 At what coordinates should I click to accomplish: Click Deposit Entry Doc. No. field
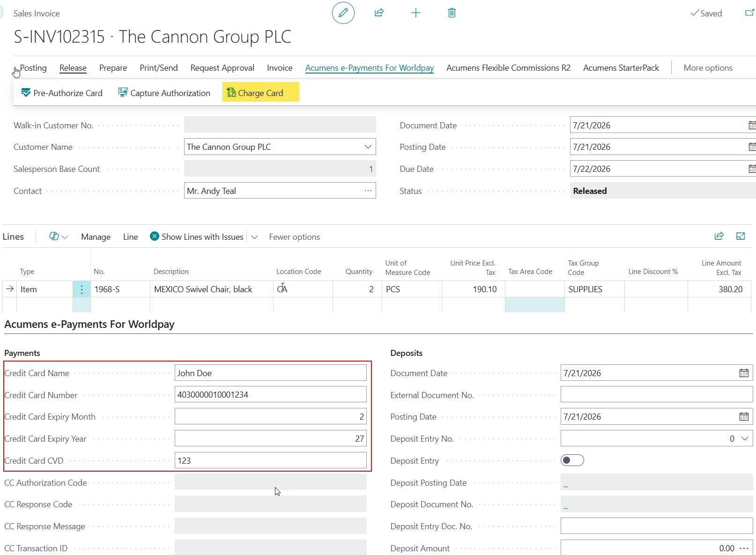coord(657,526)
